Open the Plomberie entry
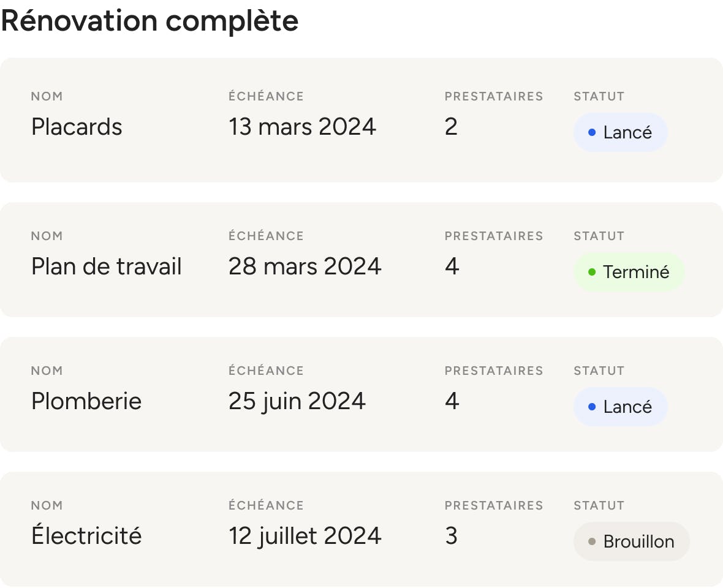The image size is (723, 588). pyautogui.click(x=362, y=394)
